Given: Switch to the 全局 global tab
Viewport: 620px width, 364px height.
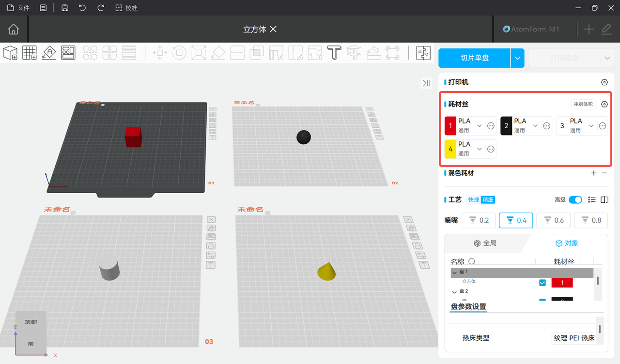Looking at the screenshot, I should [x=485, y=243].
